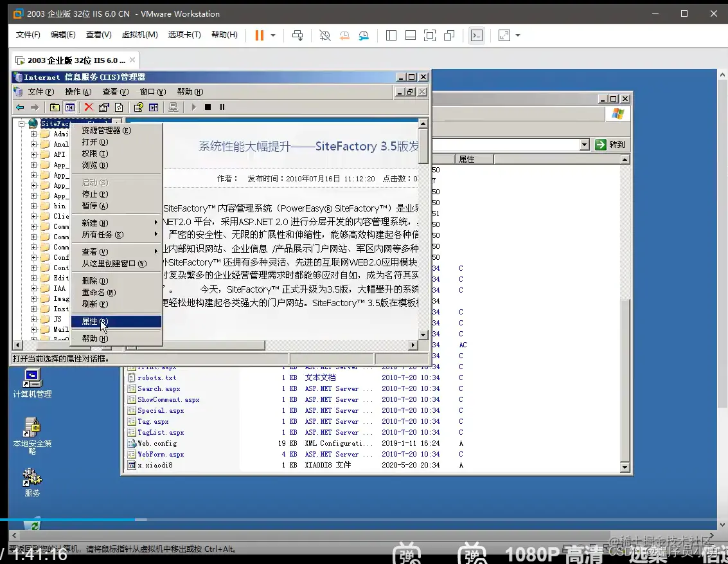Choose 从这里创建窗口(W) entry
Screen dimensions: 728x564
tap(116, 264)
